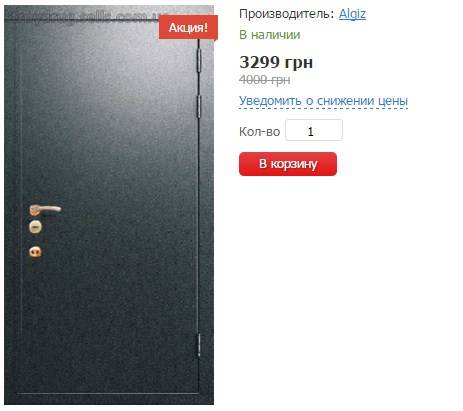
Task: Click the lower golden keyhole lock
Action: click(35, 252)
